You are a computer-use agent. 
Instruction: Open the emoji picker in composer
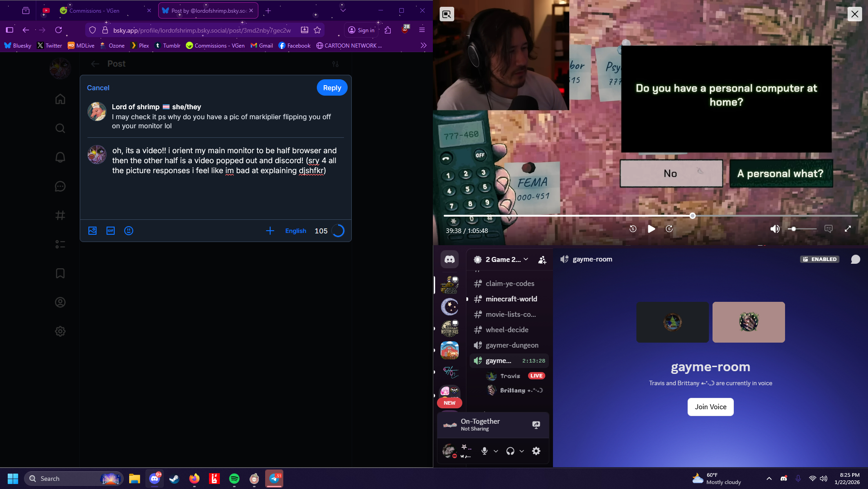tap(129, 231)
